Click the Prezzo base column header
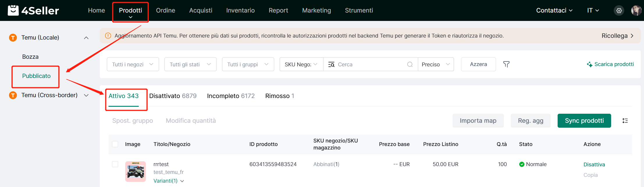 click(394, 144)
